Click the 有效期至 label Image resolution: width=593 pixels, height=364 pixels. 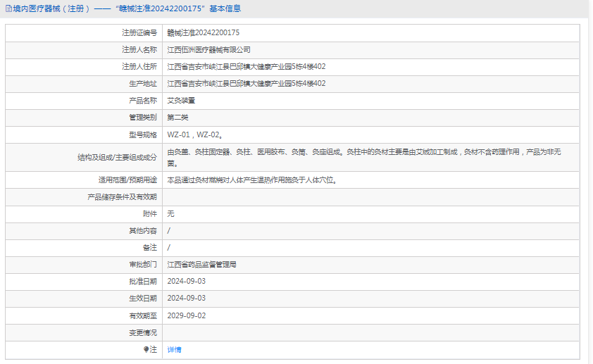(143, 315)
